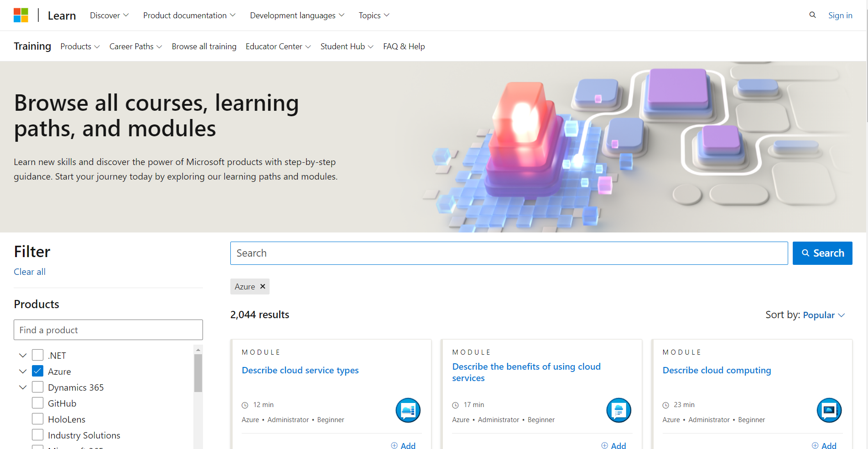Click the Describe cloud service types badge icon
Screen dimensions: 868x449
click(x=408, y=410)
